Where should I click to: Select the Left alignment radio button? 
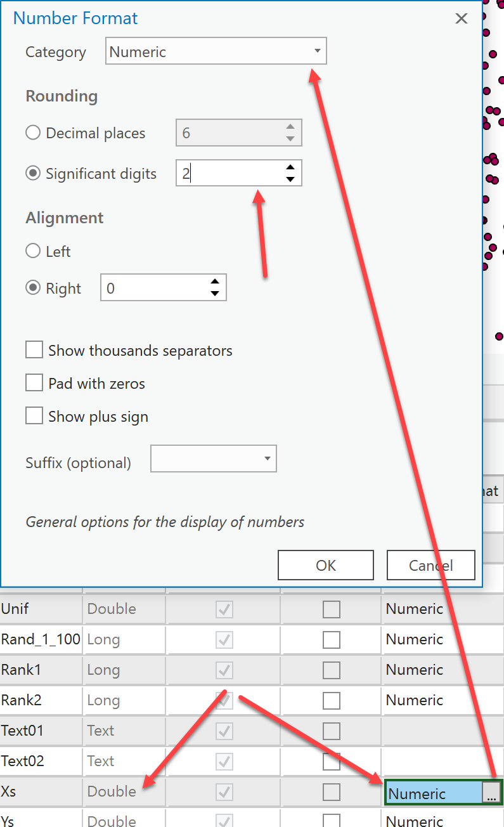tap(33, 251)
